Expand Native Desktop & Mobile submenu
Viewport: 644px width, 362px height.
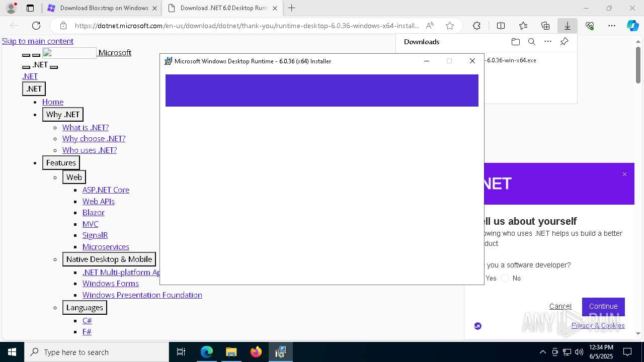109,259
